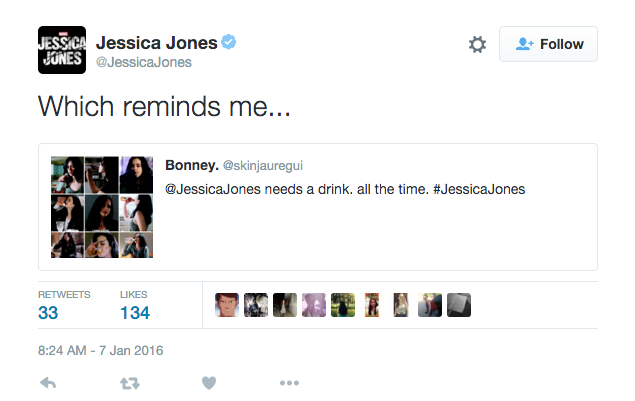Open the quoted tweet image collage
Image resolution: width=635 pixels, height=401 pixels.
[102, 207]
